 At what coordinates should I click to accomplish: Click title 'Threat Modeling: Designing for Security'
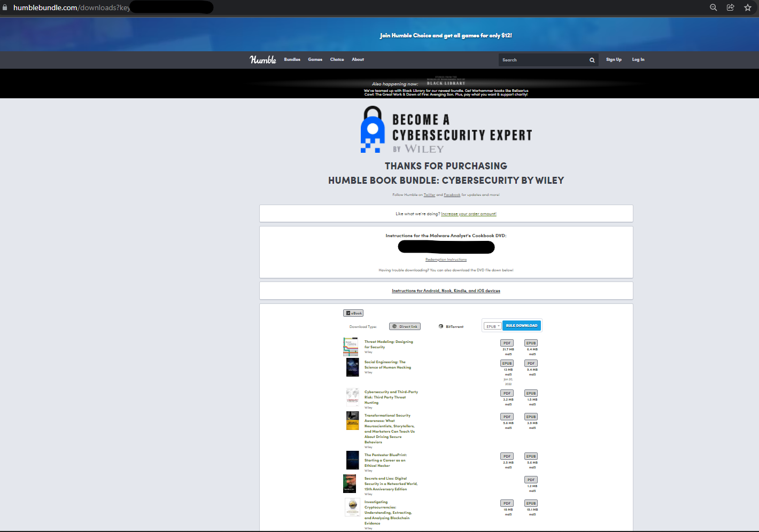[x=389, y=345]
